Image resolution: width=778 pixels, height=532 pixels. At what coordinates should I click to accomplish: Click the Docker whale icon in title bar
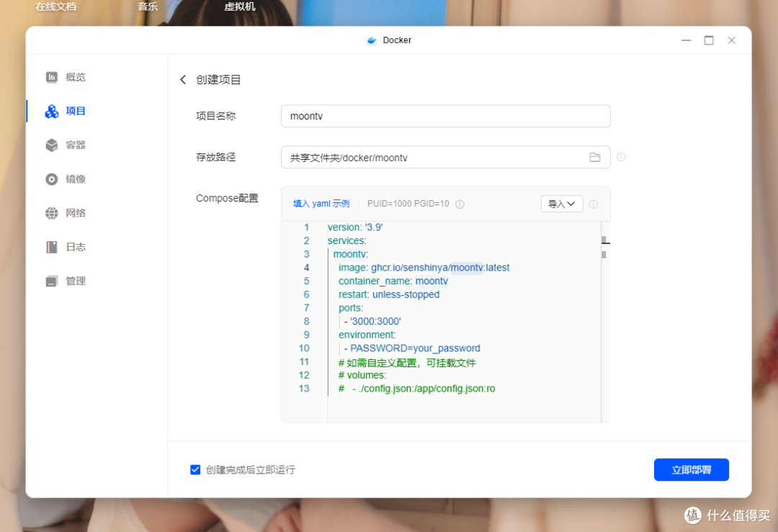coord(371,40)
